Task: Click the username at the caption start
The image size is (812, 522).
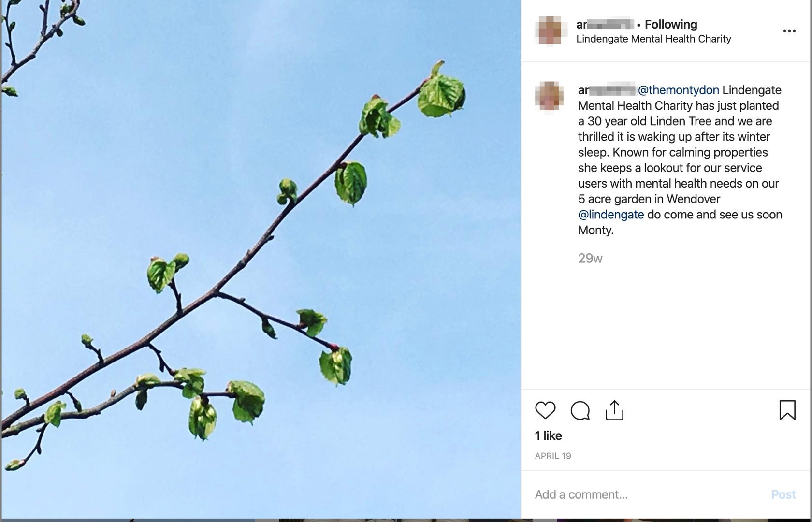Action: (x=607, y=90)
